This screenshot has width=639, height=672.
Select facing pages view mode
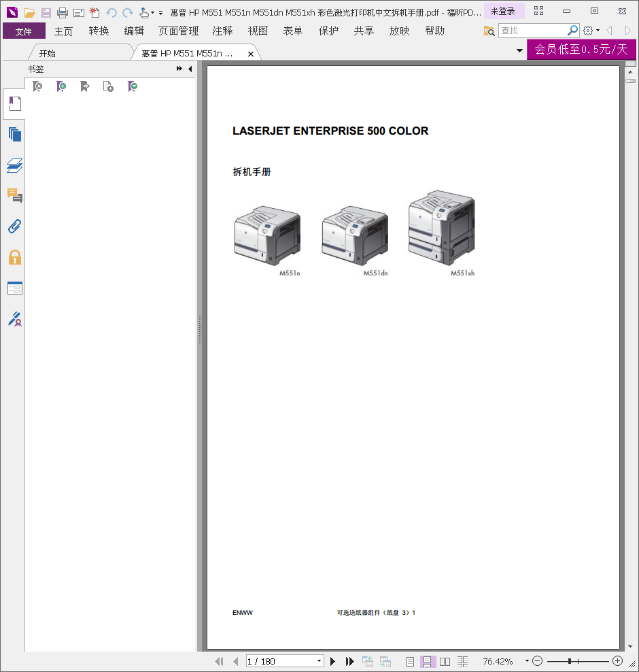click(x=445, y=662)
